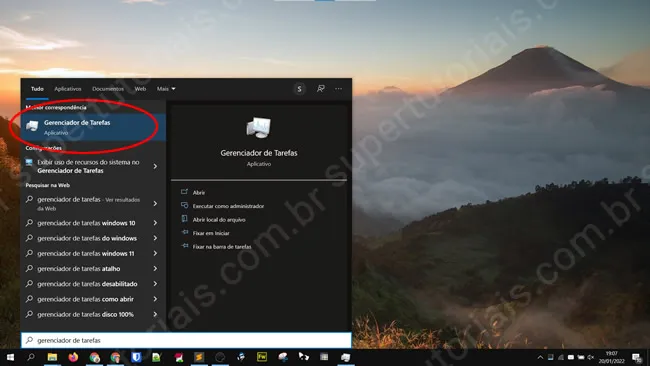Open Sublime Text from the taskbar

pyautogui.click(x=199, y=357)
